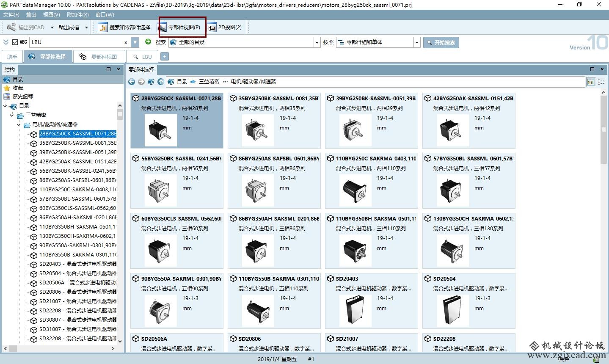The height and width of the screenshot is (364, 609).
Task: Select tree item SD32208 in structure tree
Action: click(x=77, y=339)
